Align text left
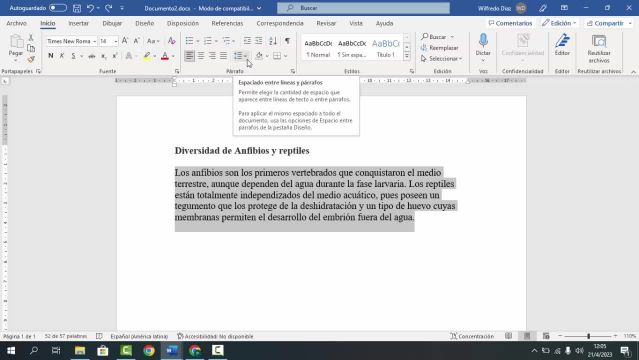 pyautogui.click(x=189, y=56)
